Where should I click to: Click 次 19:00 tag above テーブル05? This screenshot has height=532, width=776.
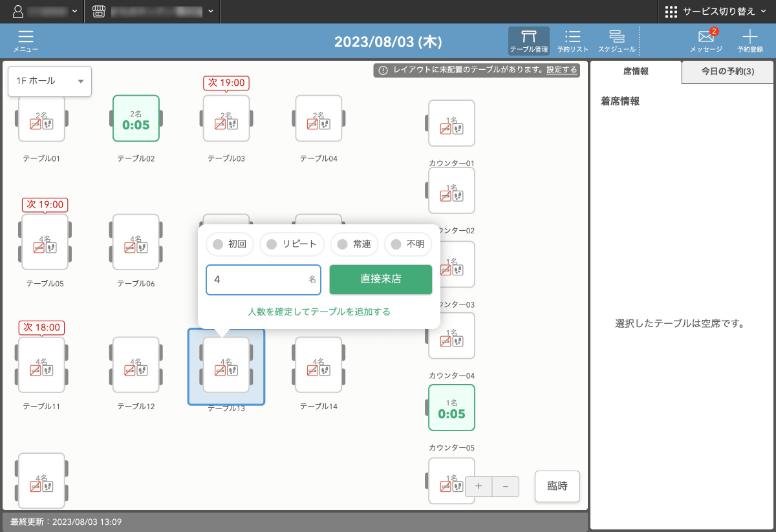tap(45, 204)
